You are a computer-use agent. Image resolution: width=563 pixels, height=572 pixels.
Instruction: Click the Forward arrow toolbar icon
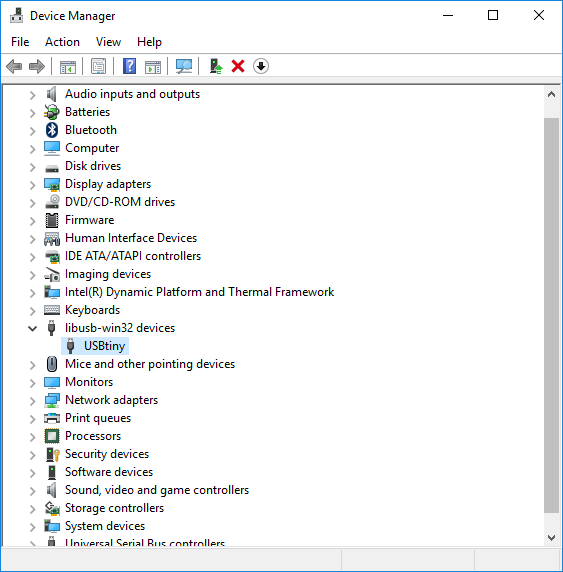pos(36,66)
